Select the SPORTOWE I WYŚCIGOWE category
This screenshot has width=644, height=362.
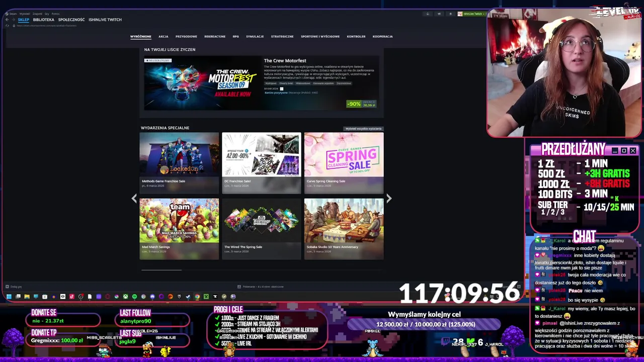(320, 36)
